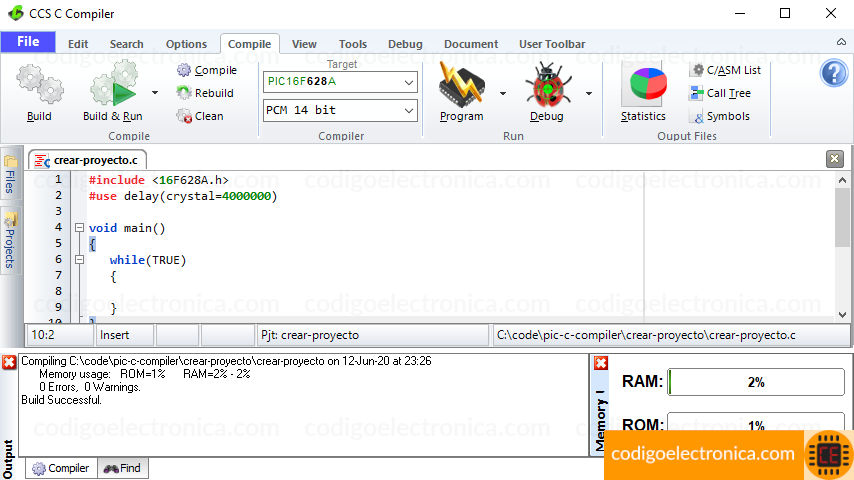The image size is (854, 480).
Task: Click the #use delay(crystal=4000000) line
Action: point(183,196)
